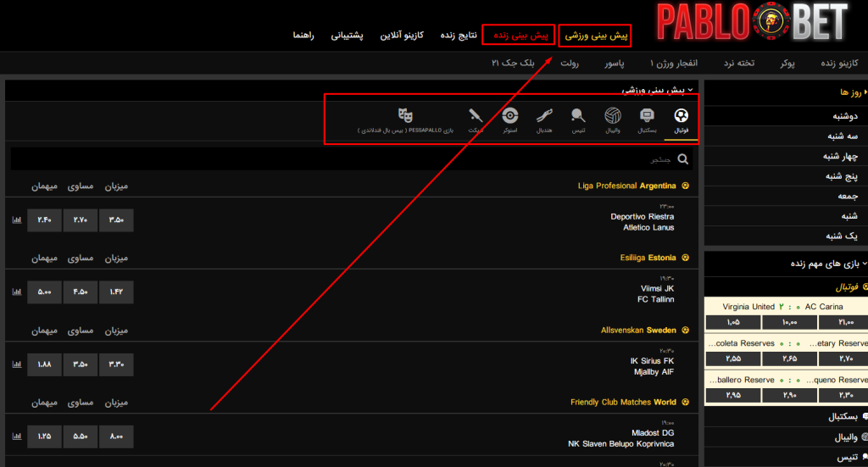Open statistics icon for Viimsi JK match
The width and height of the screenshot is (868, 467).
17,292
